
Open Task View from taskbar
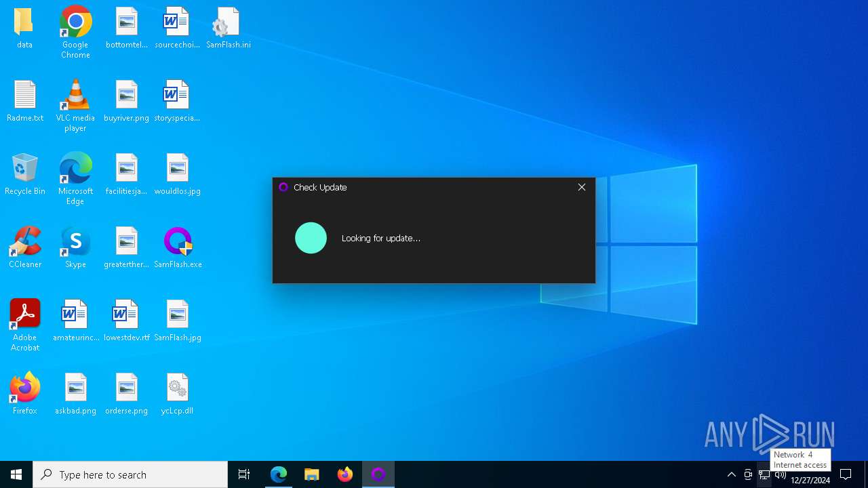(244, 474)
